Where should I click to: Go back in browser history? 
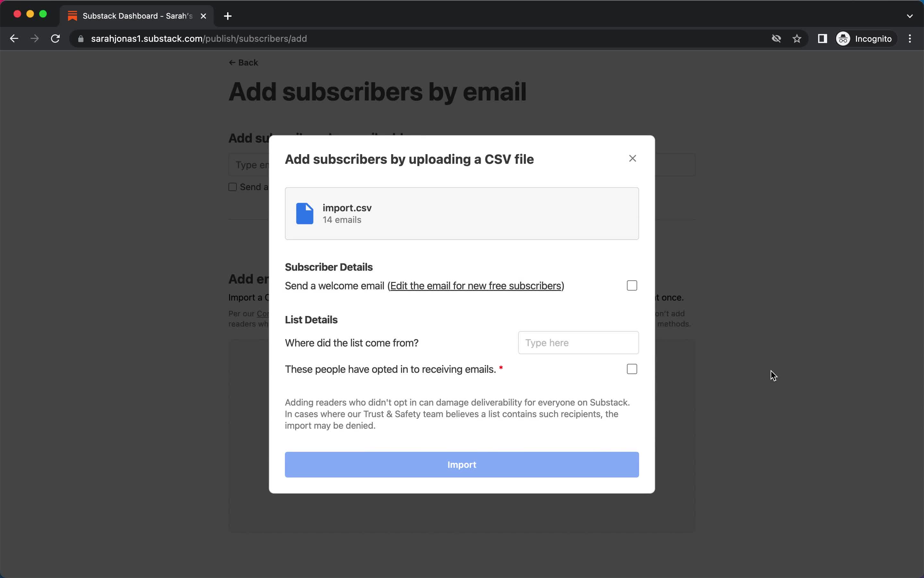coord(14,39)
